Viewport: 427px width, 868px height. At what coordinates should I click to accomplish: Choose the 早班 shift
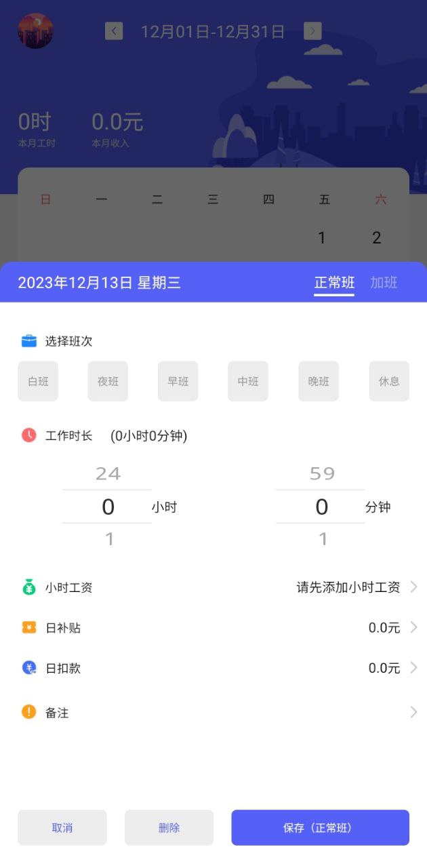coord(178,381)
